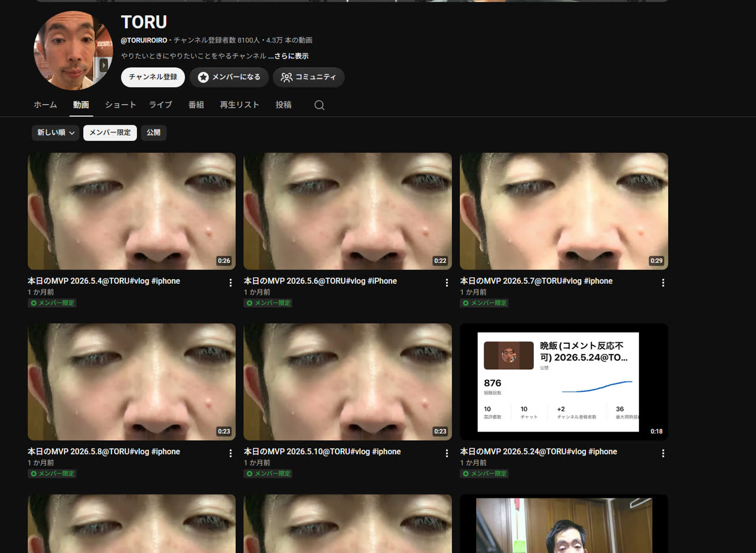Open thumbnail of 本日のMVP 2026.5.10 video
Image resolution: width=756 pixels, height=553 pixels.
(348, 382)
